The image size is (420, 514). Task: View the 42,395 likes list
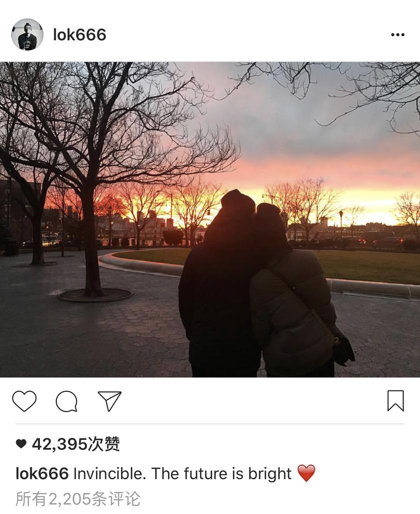pyautogui.click(x=75, y=444)
